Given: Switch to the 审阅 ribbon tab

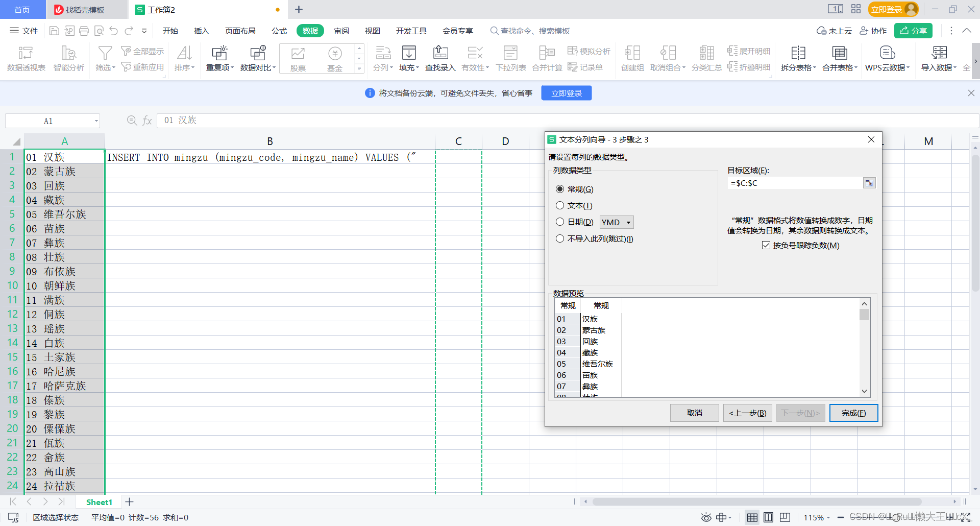Looking at the screenshot, I should tap(341, 31).
